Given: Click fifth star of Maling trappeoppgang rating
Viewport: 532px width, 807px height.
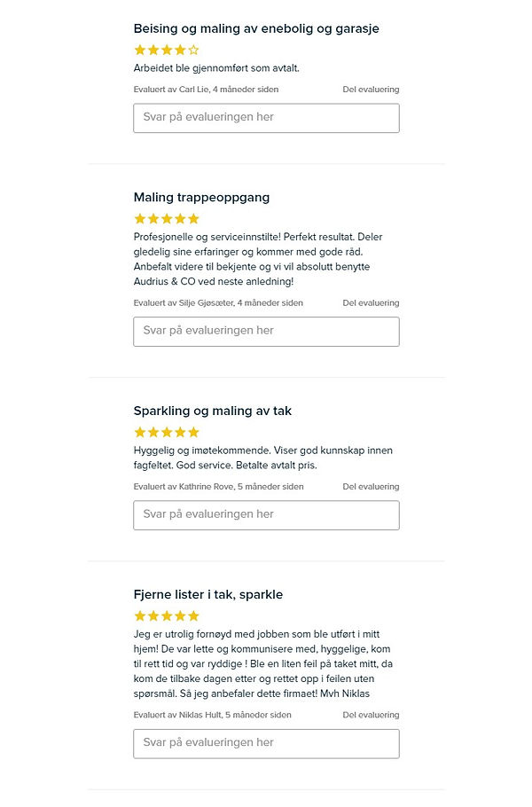Looking at the screenshot, I should (194, 219).
